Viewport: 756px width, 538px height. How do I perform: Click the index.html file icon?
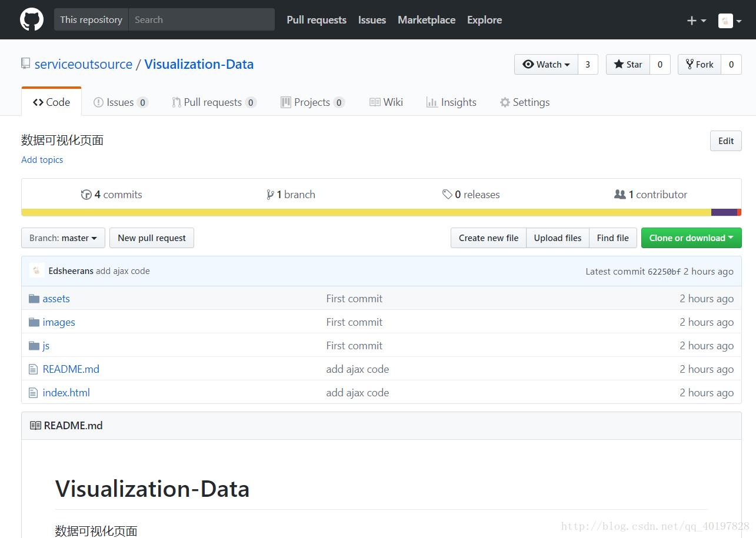click(x=34, y=393)
